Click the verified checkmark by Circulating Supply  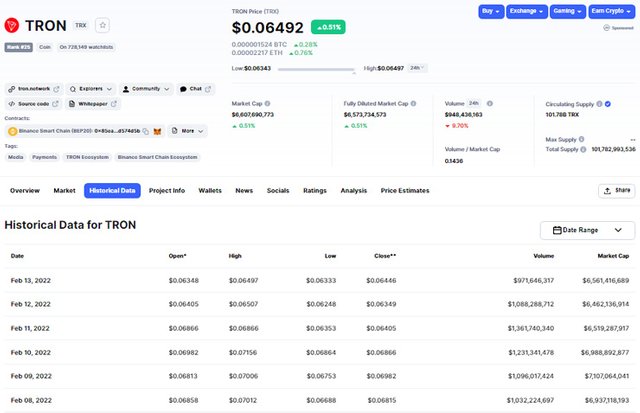pos(608,104)
